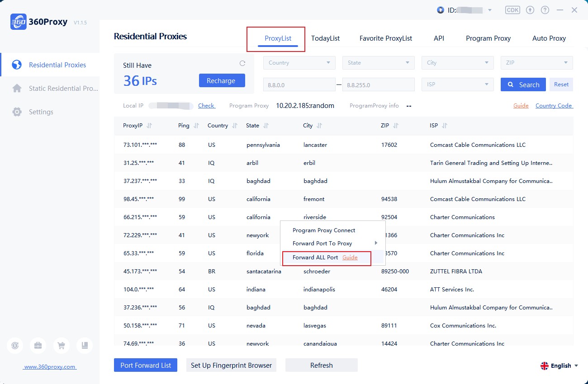
Task: Open the Program Proxy tab
Action: [x=488, y=38]
